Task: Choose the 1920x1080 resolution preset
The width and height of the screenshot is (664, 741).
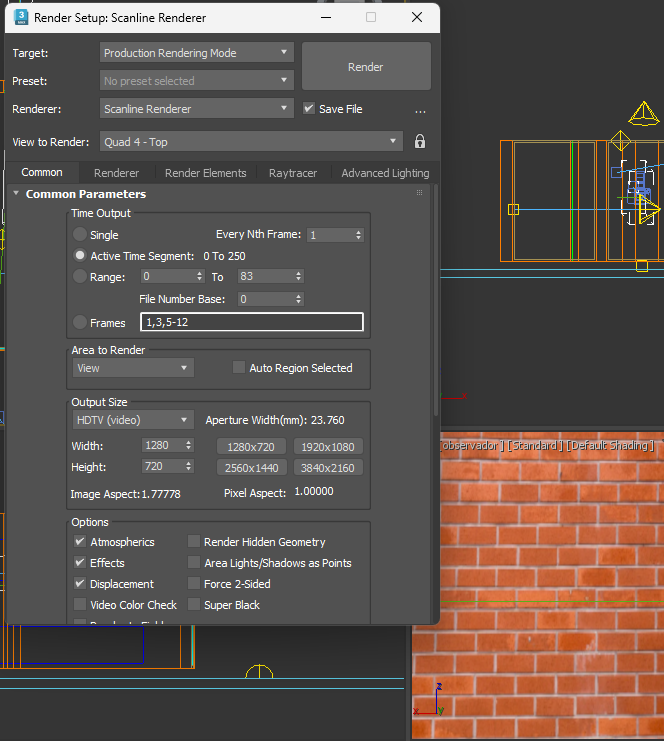Action: tap(329, 447)
